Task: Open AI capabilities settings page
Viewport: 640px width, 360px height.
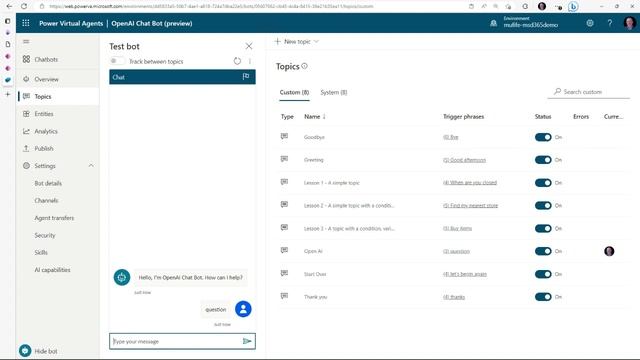Action: pyautogui.click(x=52, y=270)
